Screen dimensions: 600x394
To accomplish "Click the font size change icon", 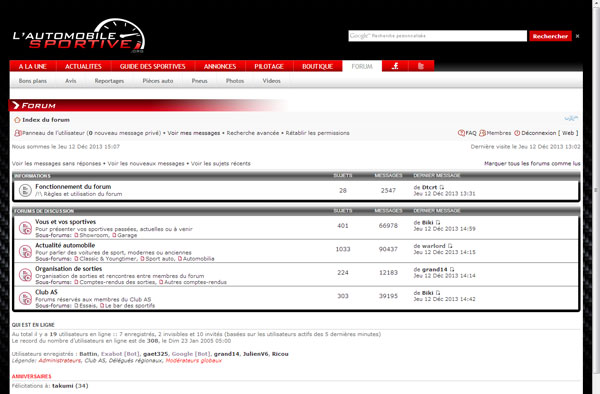I will (x=571, y=118).
